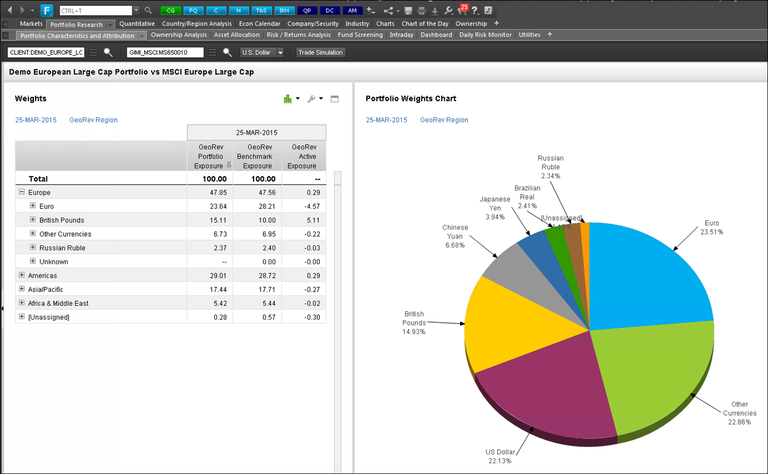The width and height of the screenshot is (768, 474).
Task: Open the T&S shortcut button
Action: point(262,10)
